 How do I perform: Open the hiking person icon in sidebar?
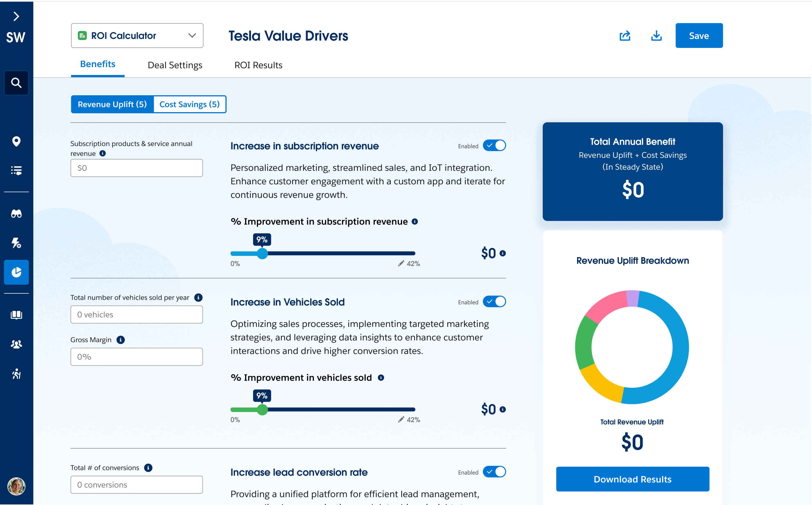point(16,374)
